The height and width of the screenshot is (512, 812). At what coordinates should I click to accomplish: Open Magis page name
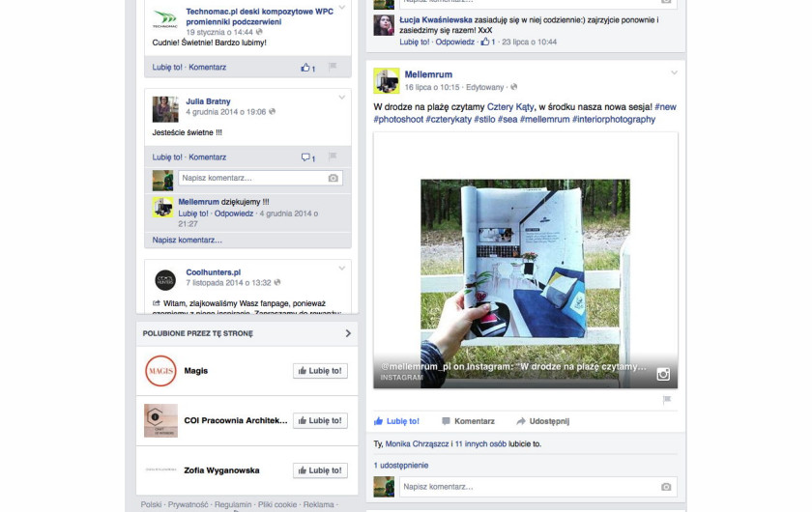[195, 371]
